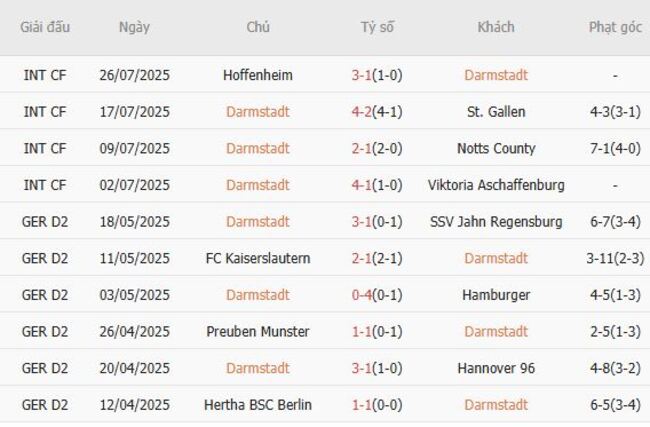Open Viktoria Aschaffenburg team page
The height and width of the screenshot is (427, 650).
[495, 185]
